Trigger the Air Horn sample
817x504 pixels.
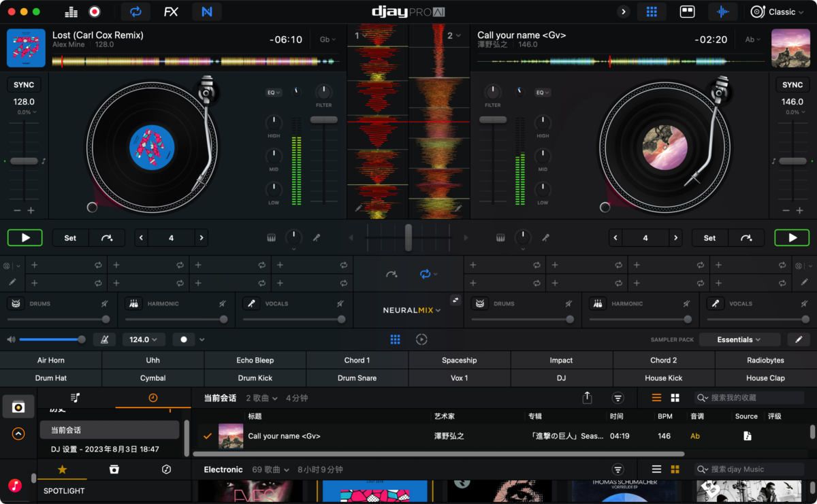[51, 360]
